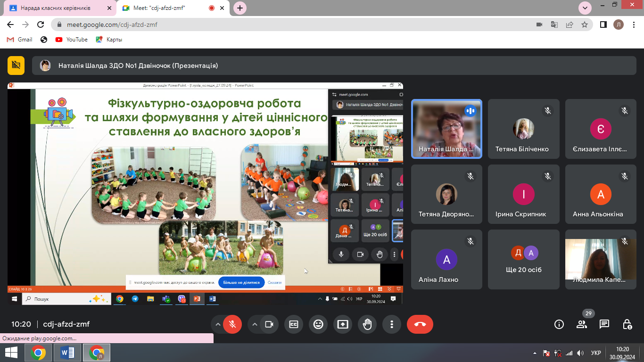The width and height of the screenshot is (644, 362).
Task: Click the red leave call button
Action: [420, 324]
